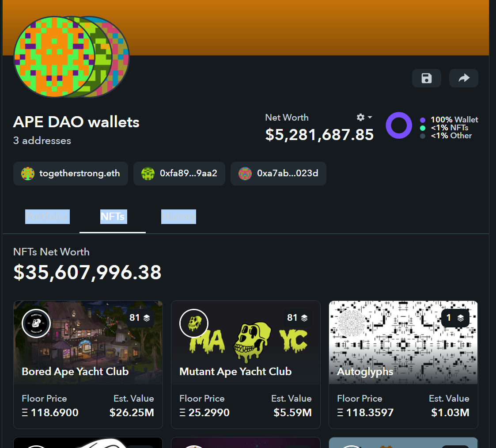
Task: Click the save bundle floppy-disk icon
Action: click(x=426, y=78)
